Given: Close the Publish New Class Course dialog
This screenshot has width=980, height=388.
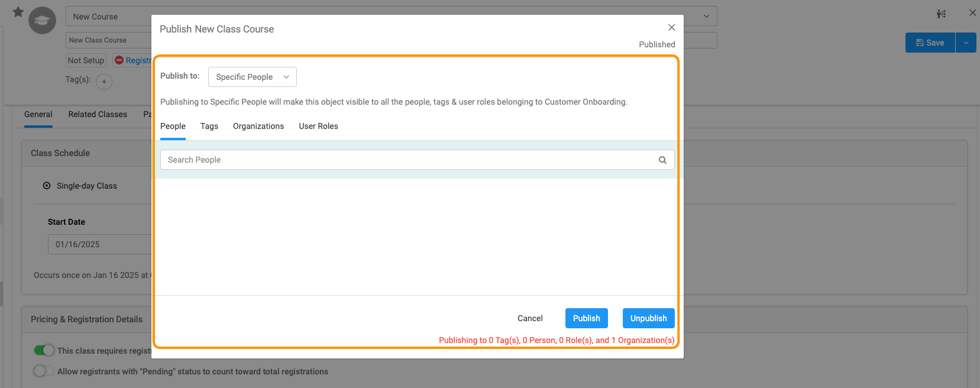Looking at the screenshot, I should [671, 27].
